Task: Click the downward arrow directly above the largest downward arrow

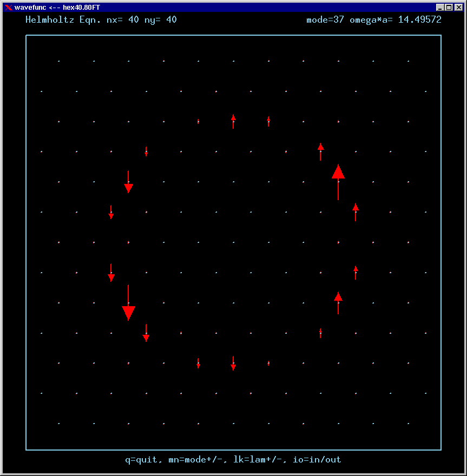Action: [x=111, y=273]
